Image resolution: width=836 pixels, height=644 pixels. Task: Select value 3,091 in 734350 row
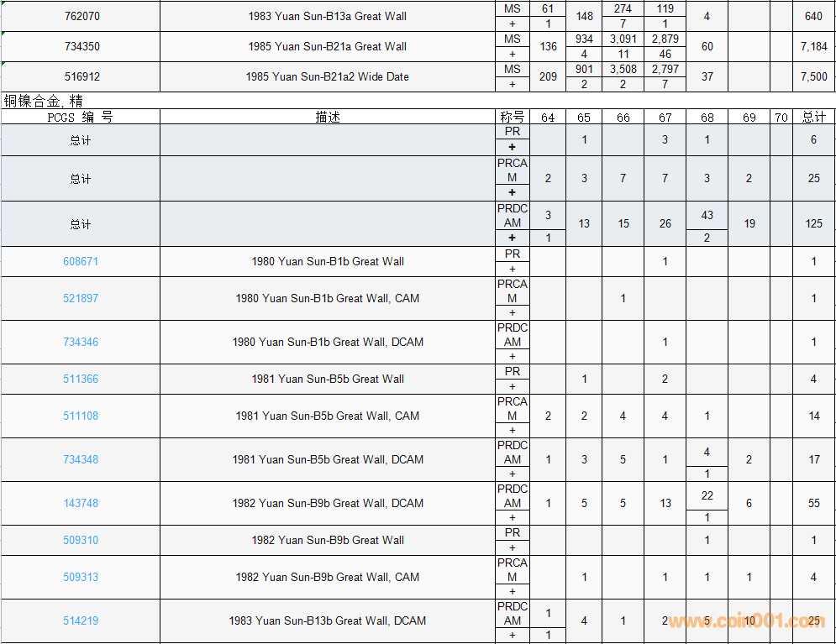tap(623, 39)
